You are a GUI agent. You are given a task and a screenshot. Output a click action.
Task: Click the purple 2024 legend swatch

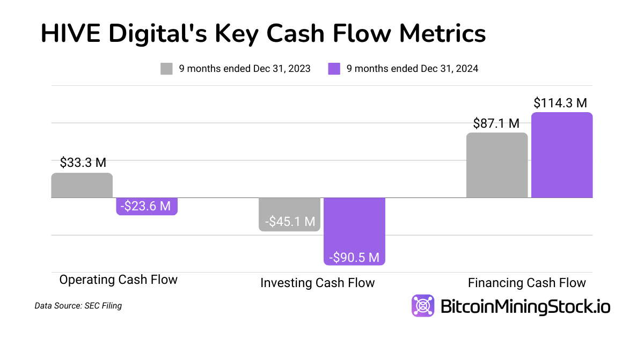click(334, 69)
